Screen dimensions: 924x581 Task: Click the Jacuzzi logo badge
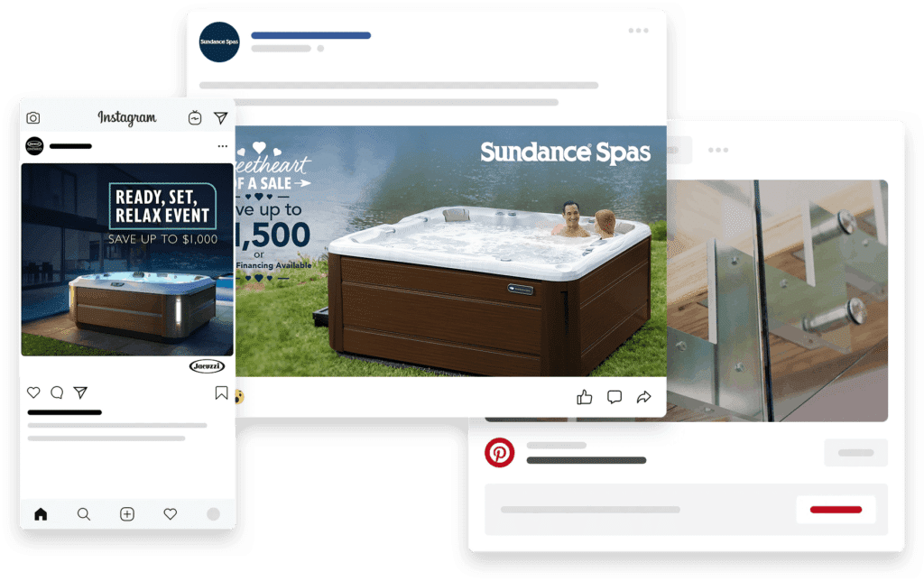click(207, 366)
